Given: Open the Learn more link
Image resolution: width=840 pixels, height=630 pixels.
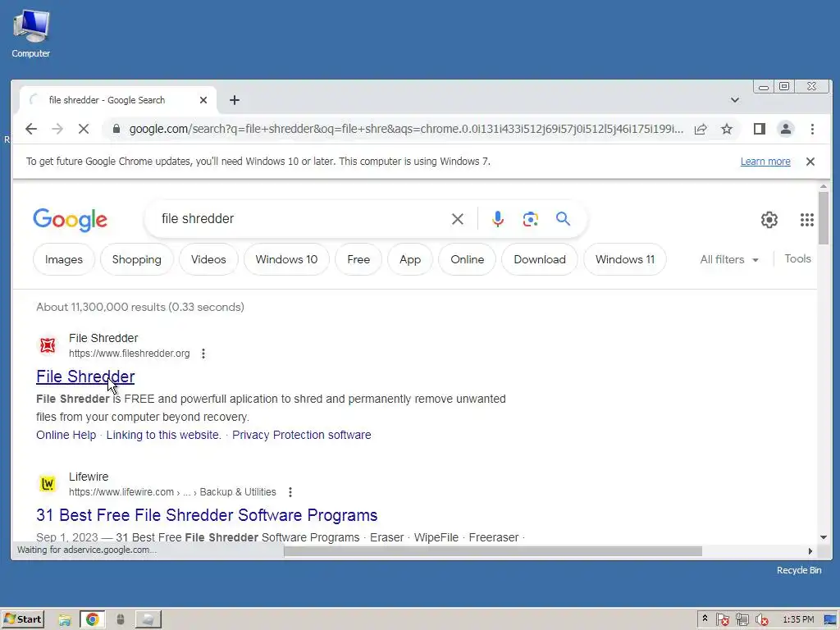Looking at the screenshot, I should click(765, 162).
